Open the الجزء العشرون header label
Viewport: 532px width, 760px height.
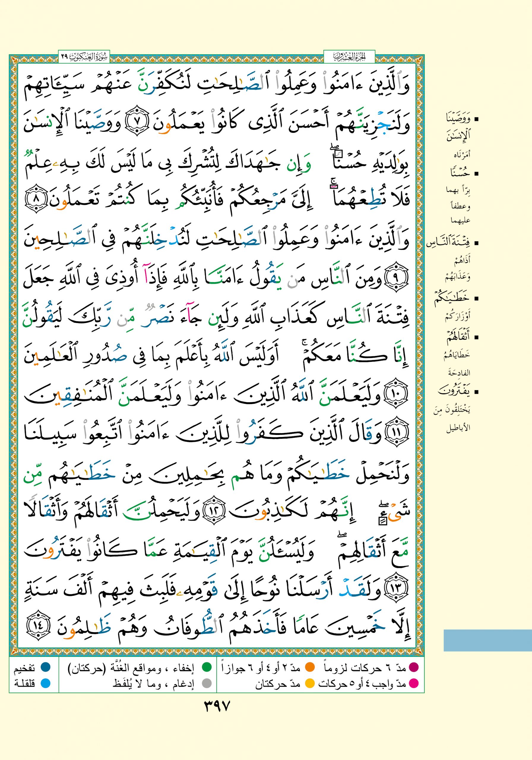(x=349, y=57)
